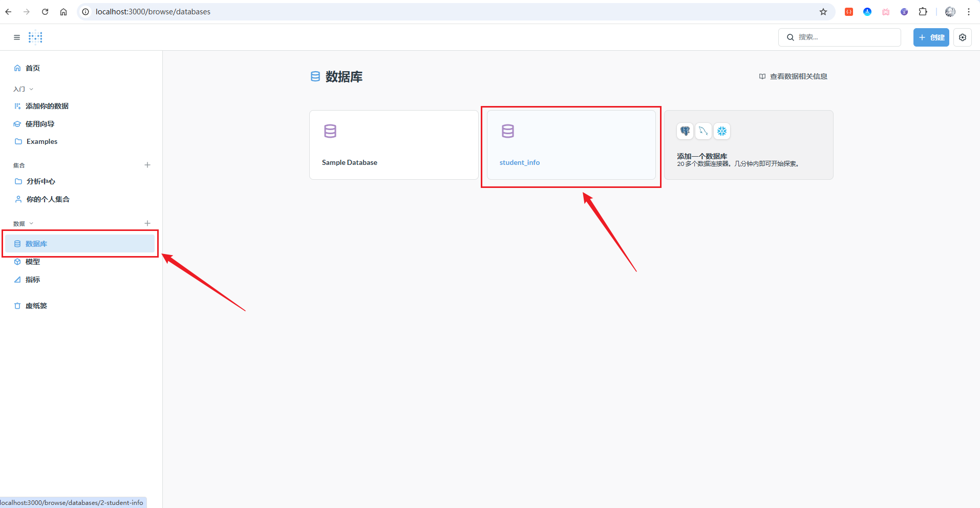Add a new collection with the plus icon
This screenshot has width=980, height=508.
click(x=147, y=165)
